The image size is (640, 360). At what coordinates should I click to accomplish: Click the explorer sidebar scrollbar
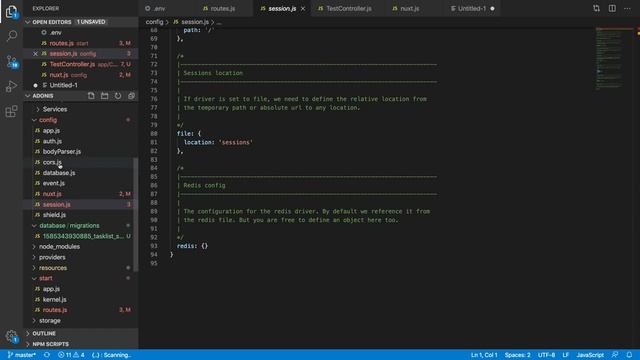pos(136,215)
